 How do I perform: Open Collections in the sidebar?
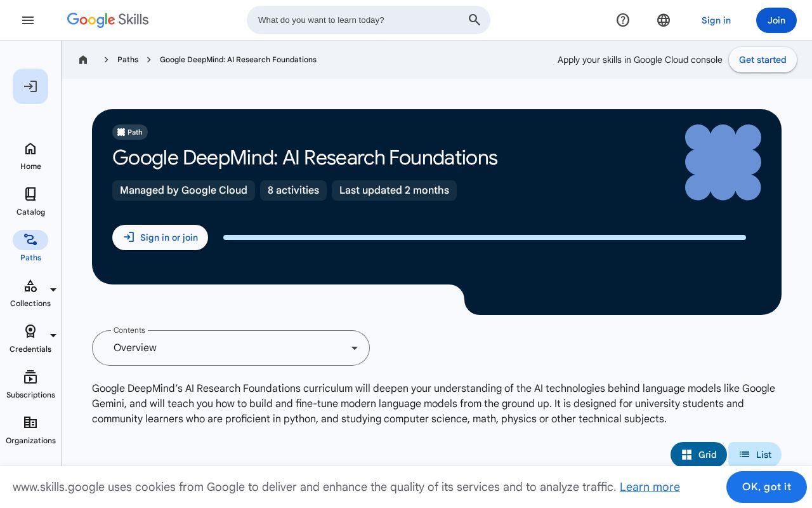(30, 293)
